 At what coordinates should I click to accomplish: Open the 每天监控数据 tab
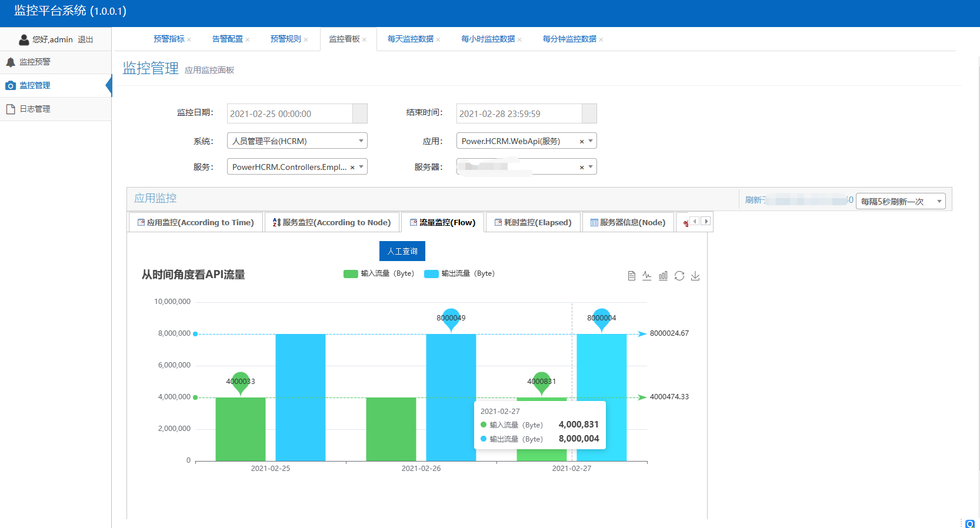coord(410,39)
